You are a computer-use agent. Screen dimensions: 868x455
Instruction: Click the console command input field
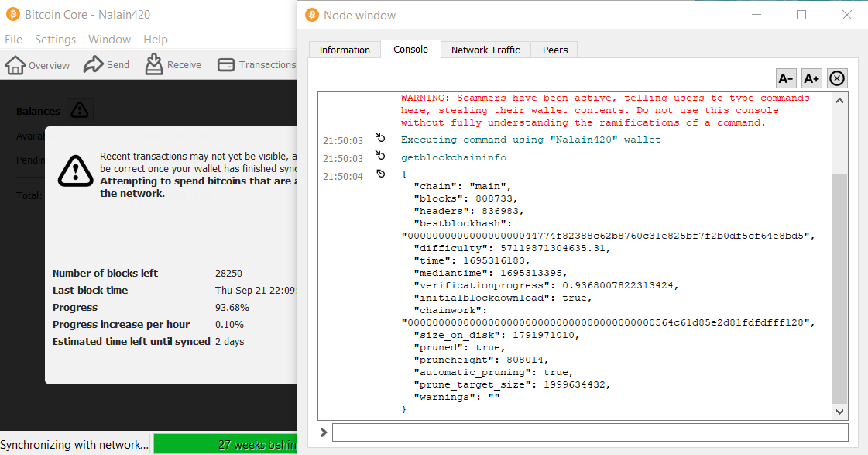pos(590,433)
